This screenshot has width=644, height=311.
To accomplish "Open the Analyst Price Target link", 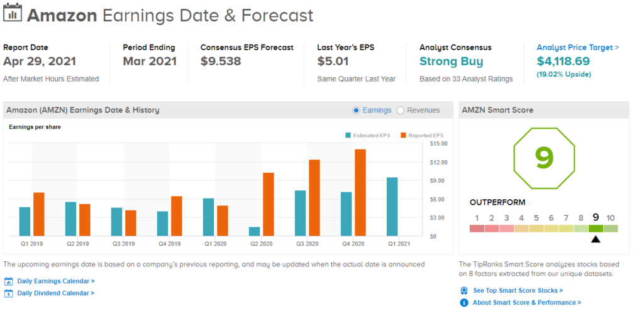I will click(577, 47).
